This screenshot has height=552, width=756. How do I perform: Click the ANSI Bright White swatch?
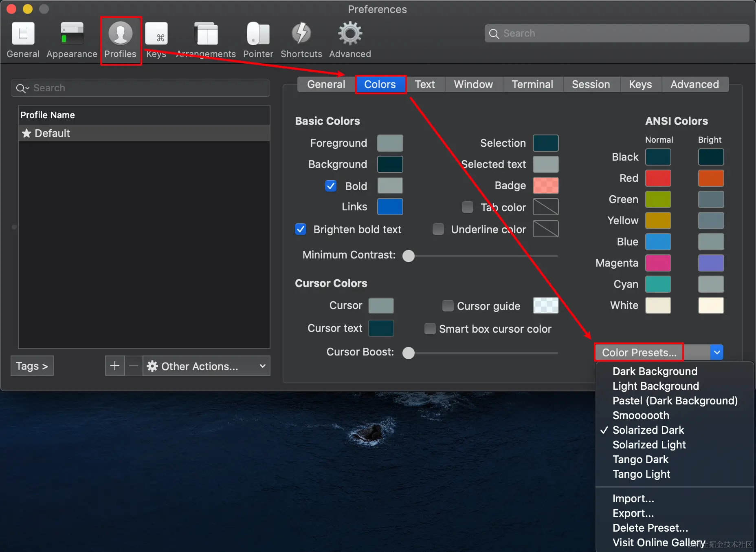[711, 305]
